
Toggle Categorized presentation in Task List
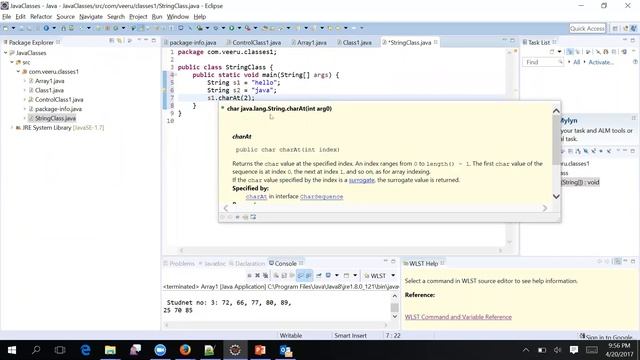[570, 52]
